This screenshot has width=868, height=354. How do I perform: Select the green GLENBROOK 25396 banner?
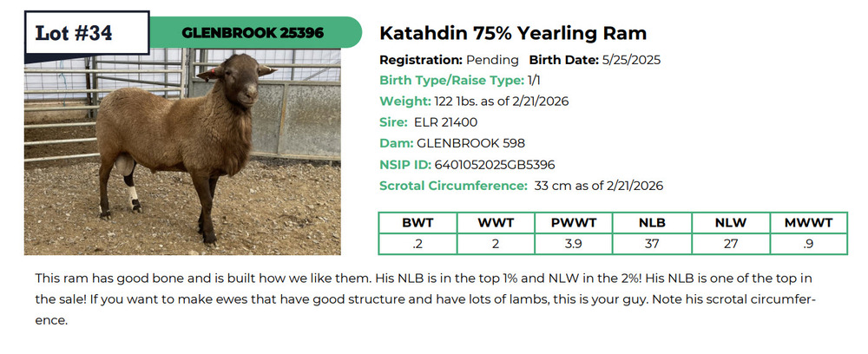253,33
